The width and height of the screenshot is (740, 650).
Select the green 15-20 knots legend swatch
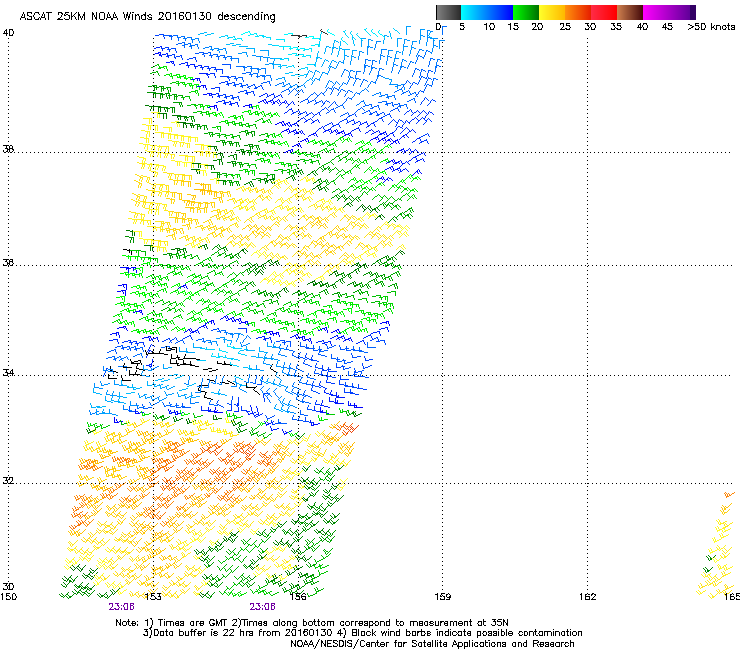pos(526,12)
